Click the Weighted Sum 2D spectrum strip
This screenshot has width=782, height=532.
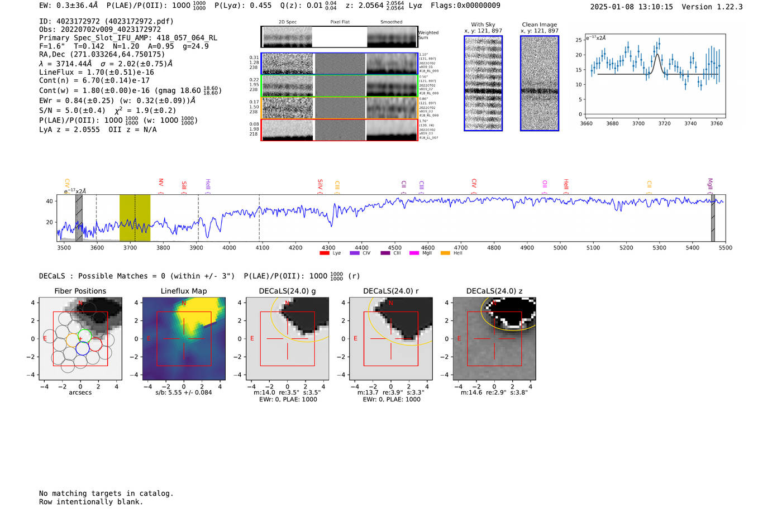point(340,37)
